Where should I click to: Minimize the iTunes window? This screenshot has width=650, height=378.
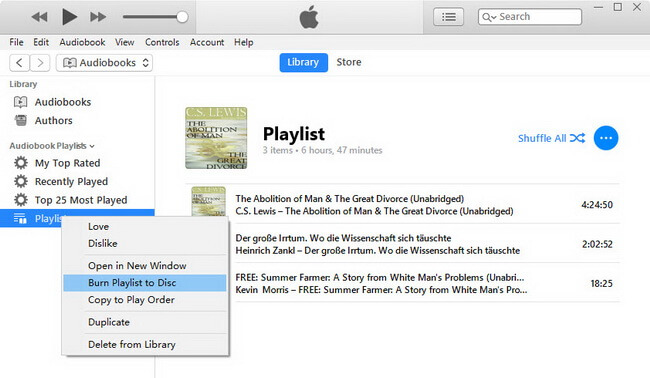pyautogui.click(x=598, y=7)
